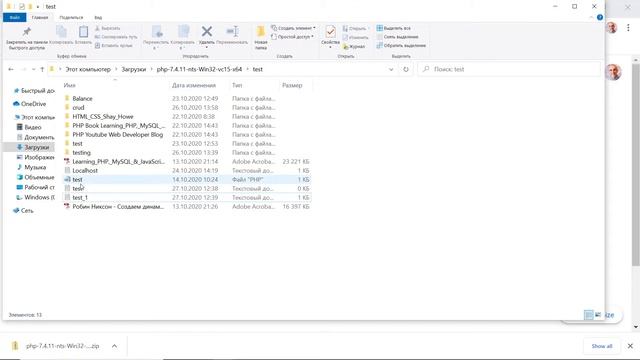640x360 pixels.
Task: Select the Windows drive in navigation pane
Action: [x=35, y=197]
